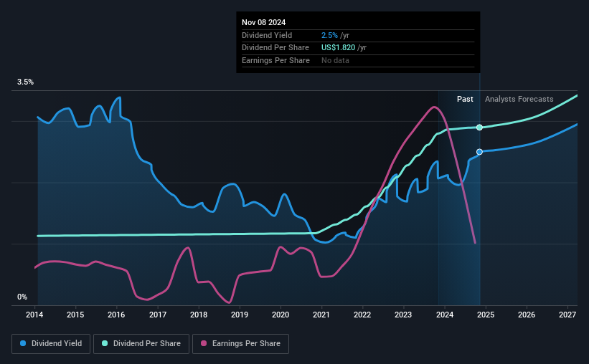Toggle the Earnings Per Share legend button
This screenshot has height=364, width=589.
click(240, 344)
